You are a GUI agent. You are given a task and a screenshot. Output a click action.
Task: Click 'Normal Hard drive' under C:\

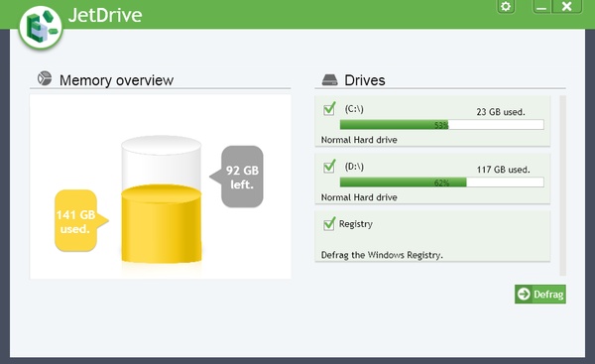point(359,140)
